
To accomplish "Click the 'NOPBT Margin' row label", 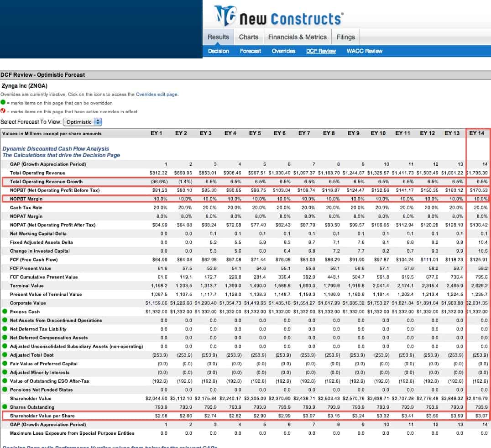I will pos(26,199).
